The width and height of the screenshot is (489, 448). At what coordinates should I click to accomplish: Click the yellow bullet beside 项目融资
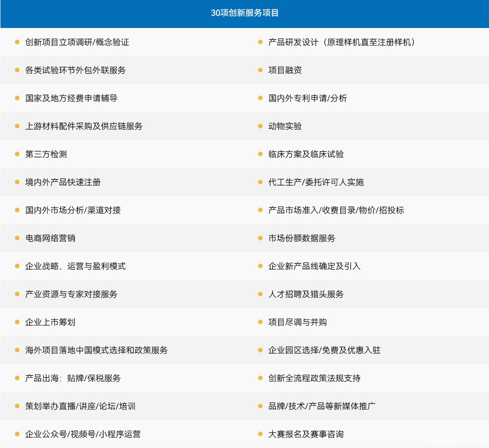(260, 70)
